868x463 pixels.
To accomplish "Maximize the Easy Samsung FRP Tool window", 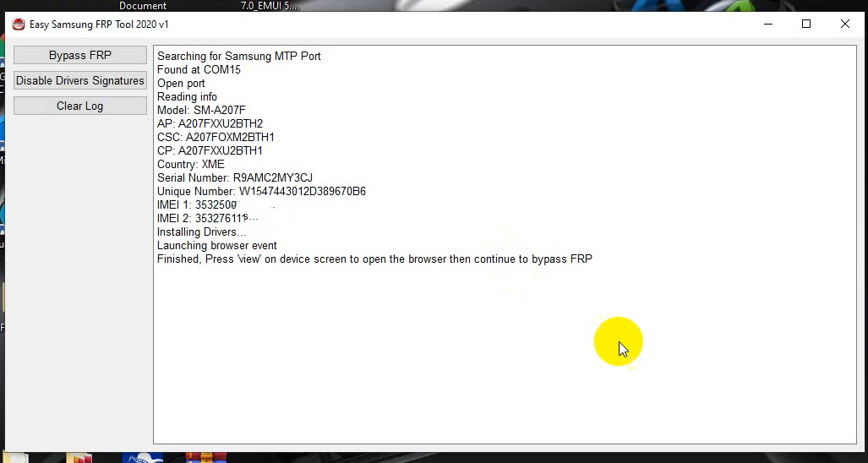I will [806, 25].
